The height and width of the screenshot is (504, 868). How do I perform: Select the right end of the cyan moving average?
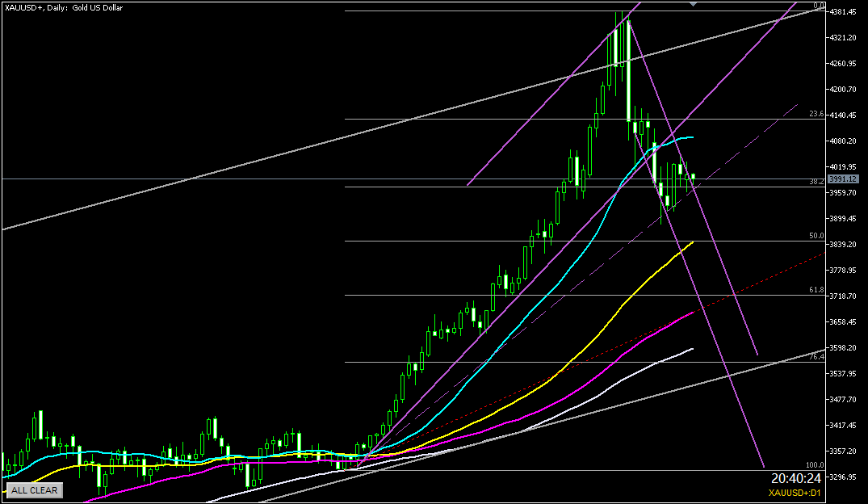click(693, 138)
